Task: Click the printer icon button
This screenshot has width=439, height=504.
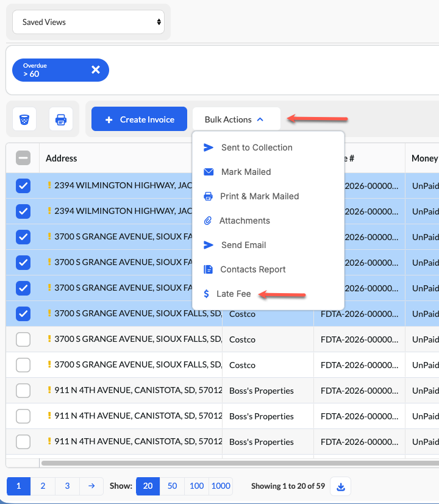Action: click(61, 119)
